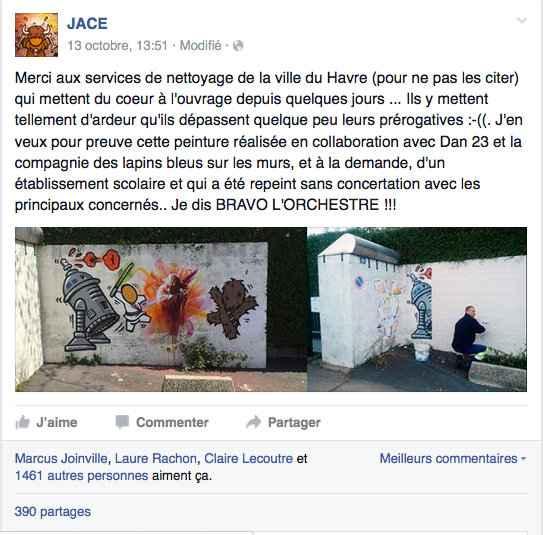
Task: Click the arrow Partager share icon
Action: 253,422
